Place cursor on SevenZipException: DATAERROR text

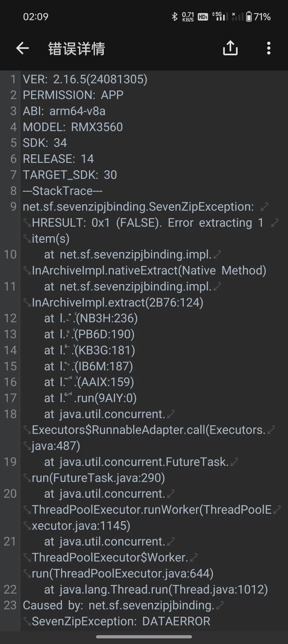coord(121,621)
